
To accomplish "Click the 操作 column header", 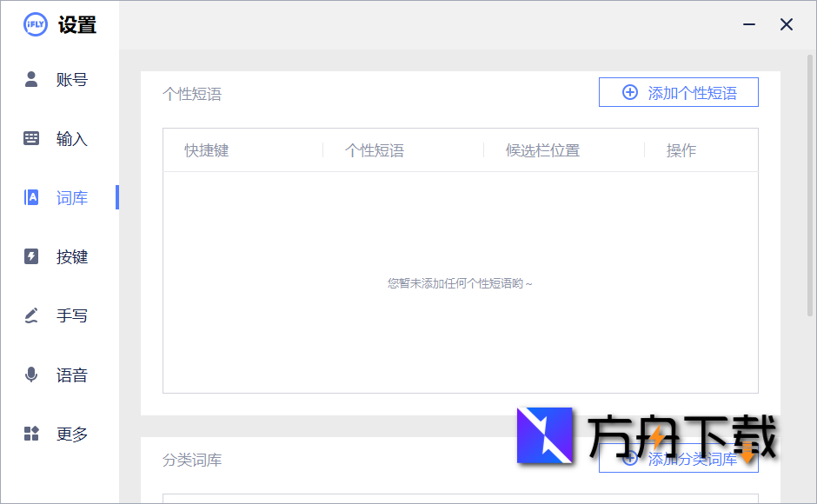I will 682,149.
